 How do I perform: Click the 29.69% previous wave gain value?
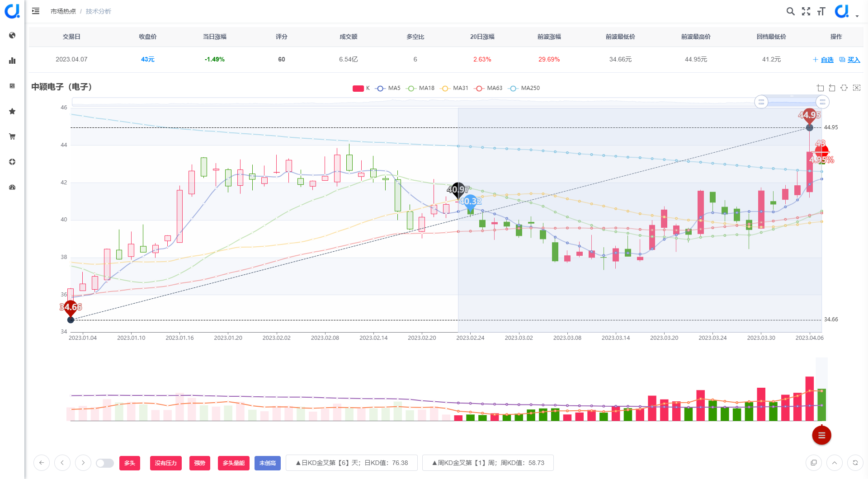pyautogui.click(x=549, y=59)
